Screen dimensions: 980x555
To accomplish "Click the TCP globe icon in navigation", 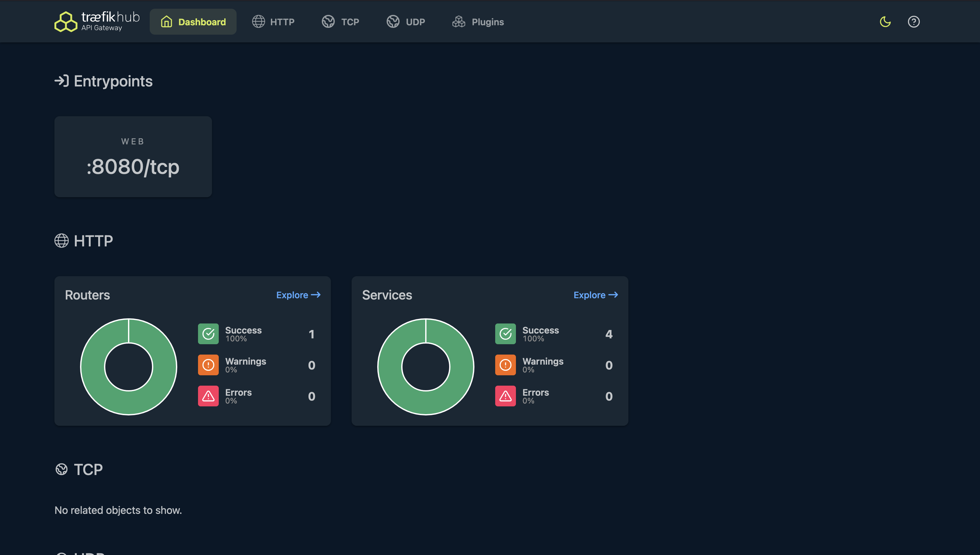I will 328,21.
